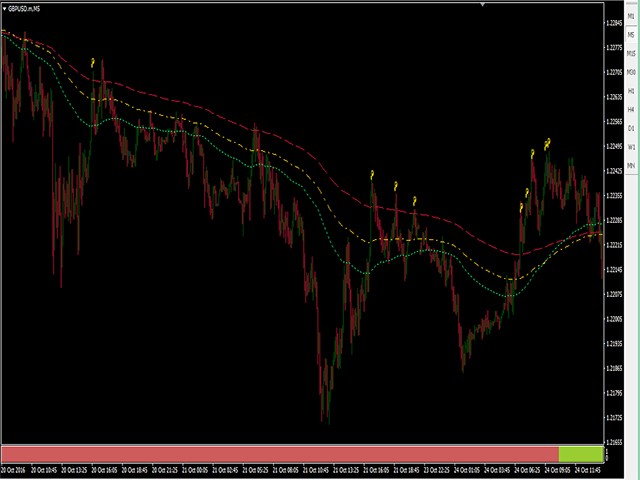Click the green segment of the indicator bar
640x480 pixels.
pyautogui.click(x=581, y=454)
